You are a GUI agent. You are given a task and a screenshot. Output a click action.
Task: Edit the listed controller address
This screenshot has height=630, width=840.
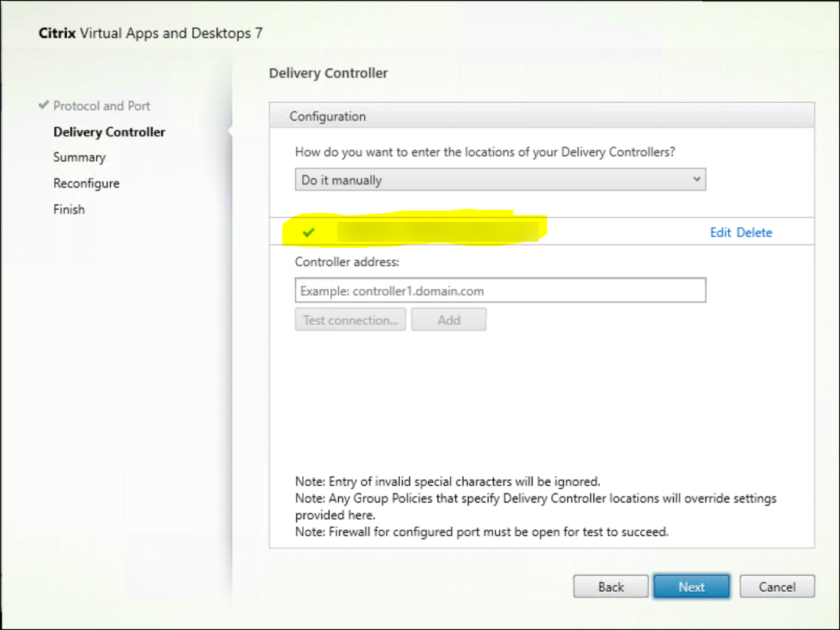720,233
